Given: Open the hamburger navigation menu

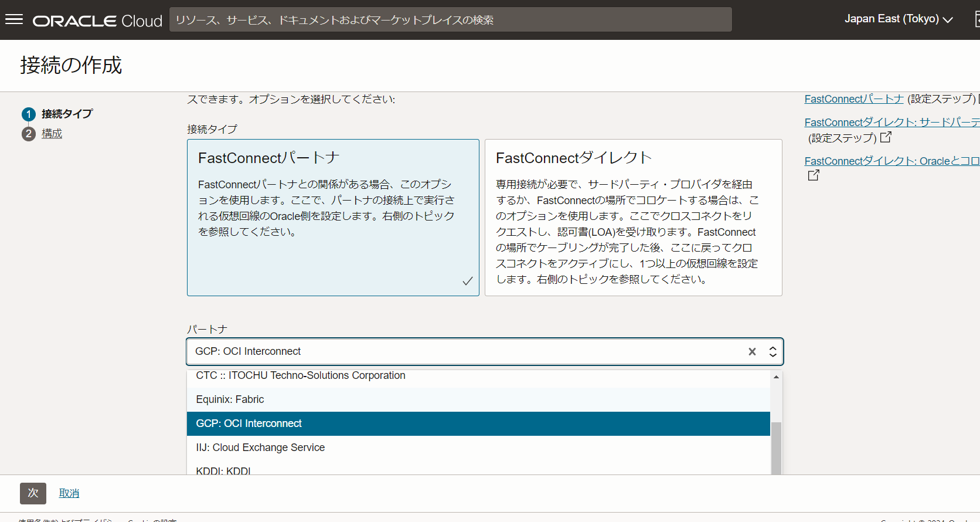Looking at the screenshot, I should [x=14, y=20].
